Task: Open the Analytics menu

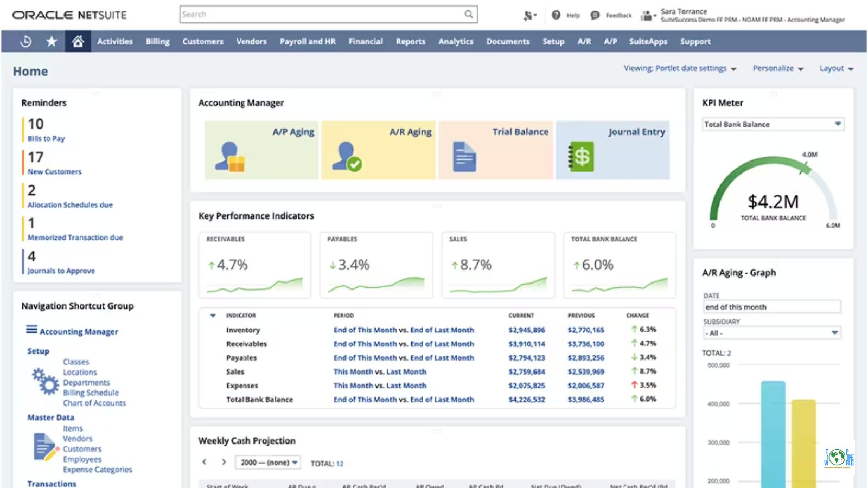Action: coord(456,41)
